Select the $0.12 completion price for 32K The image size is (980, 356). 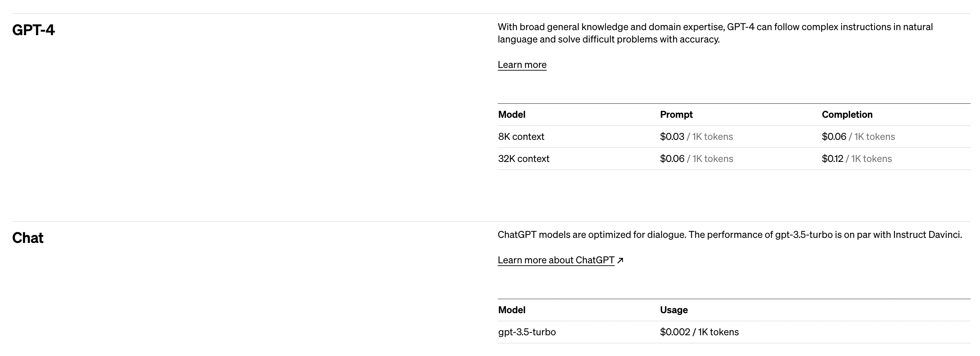[x=832, y=159]
